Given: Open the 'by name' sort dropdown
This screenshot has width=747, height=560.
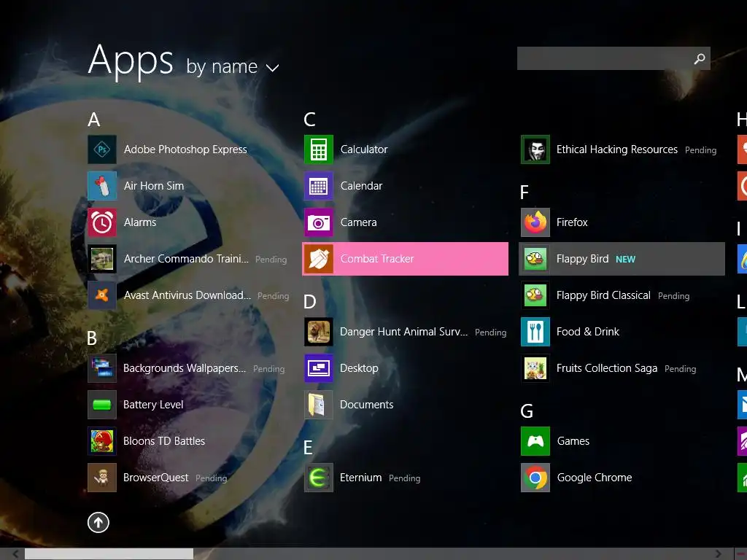Looking at the screenshot, I should point(233,67).
